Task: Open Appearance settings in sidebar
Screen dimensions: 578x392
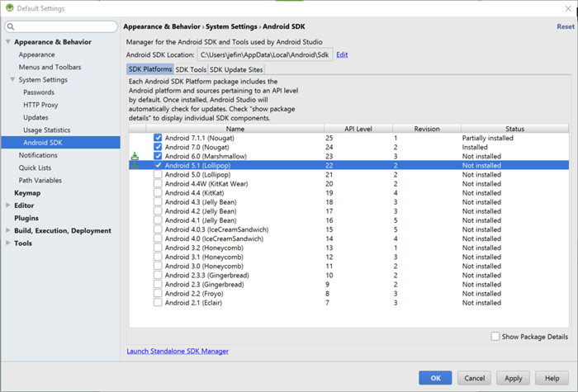Action: (37, 54)
